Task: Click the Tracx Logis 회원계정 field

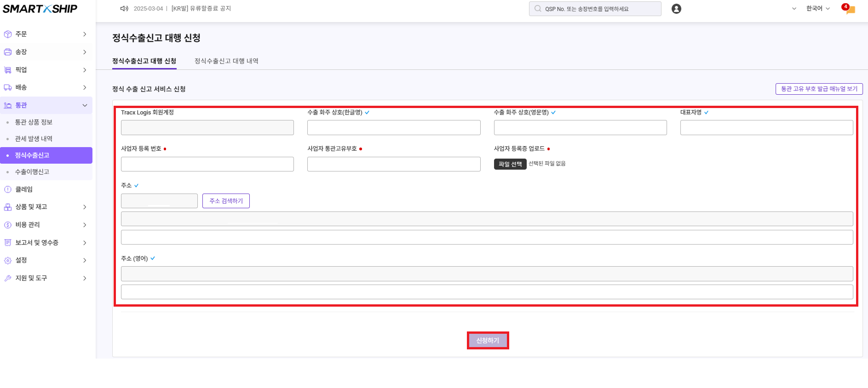Action: (207, 128)
